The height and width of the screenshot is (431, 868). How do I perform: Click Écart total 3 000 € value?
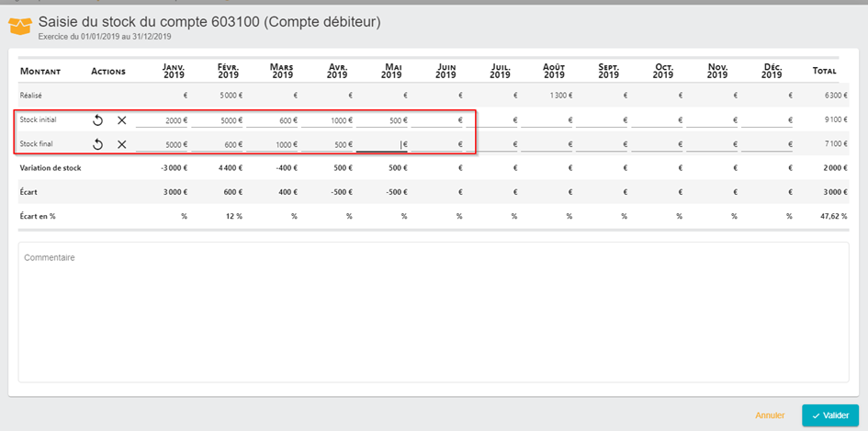pyautogui.click(x=836, y=192)
